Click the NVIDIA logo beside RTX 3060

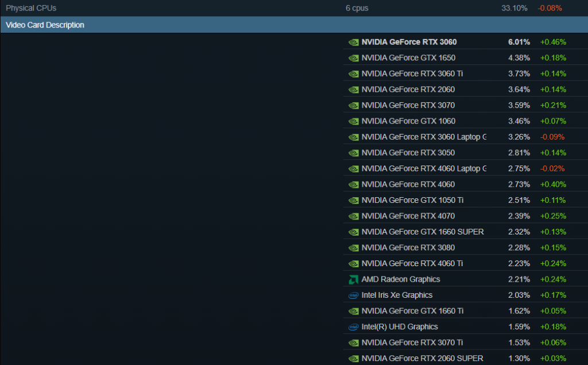coord(353,43)
